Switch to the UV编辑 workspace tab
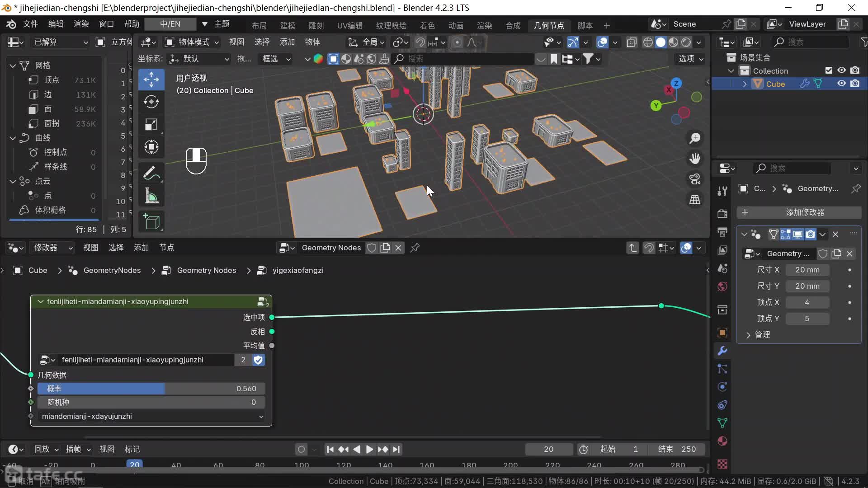The image size is (868, 488). pyautogui.click(x=349, y=25)
